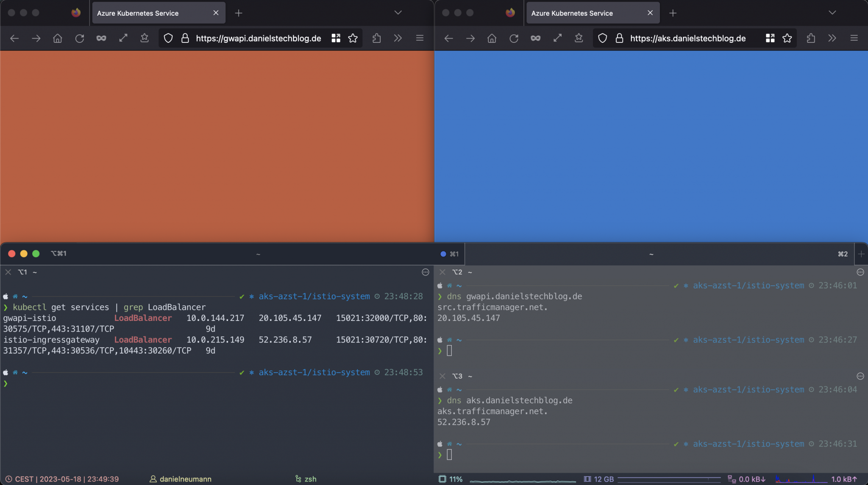Screen dimensions: 868x485
Task: Bookmark current page with the address bar star
Action: [353, 38]
